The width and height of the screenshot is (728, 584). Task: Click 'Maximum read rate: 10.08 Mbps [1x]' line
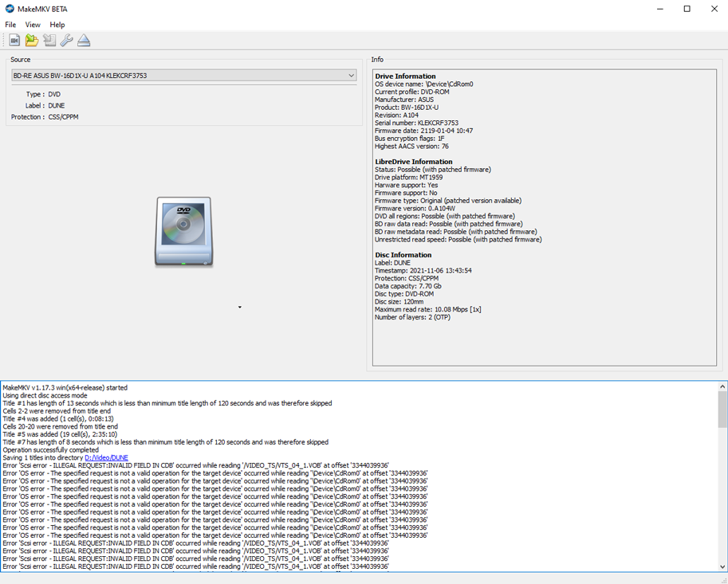[x=428, y=309]
